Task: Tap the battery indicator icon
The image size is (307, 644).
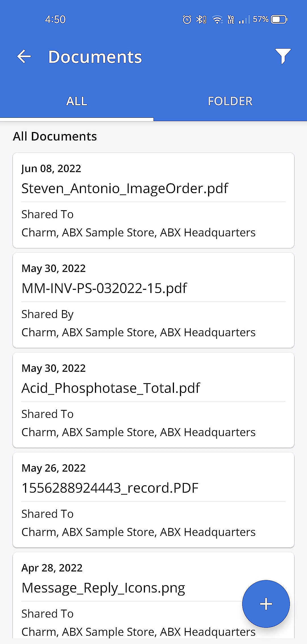Action: [279, 19]
